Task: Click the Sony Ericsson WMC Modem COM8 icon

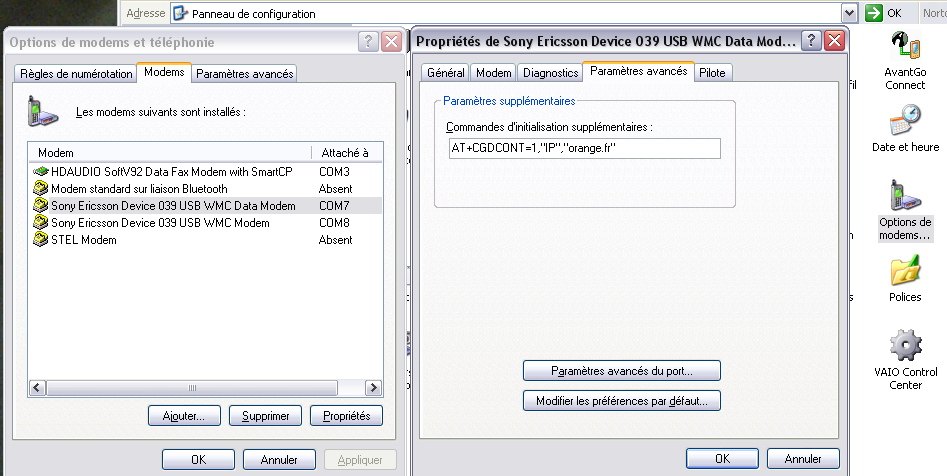Action: click(40, 222)
